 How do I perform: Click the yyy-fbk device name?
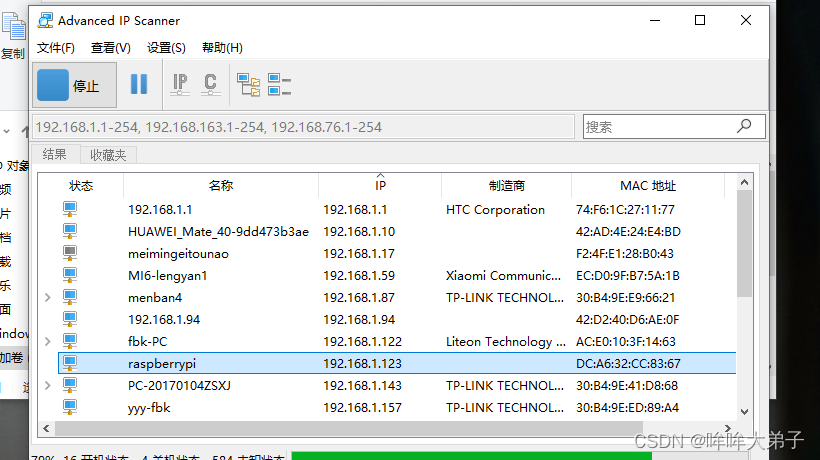point(149,408)
